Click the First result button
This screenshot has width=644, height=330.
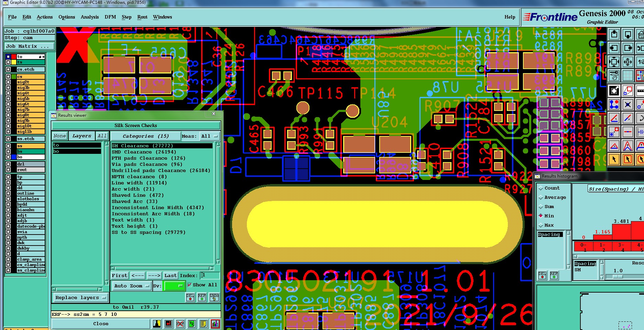119,275
